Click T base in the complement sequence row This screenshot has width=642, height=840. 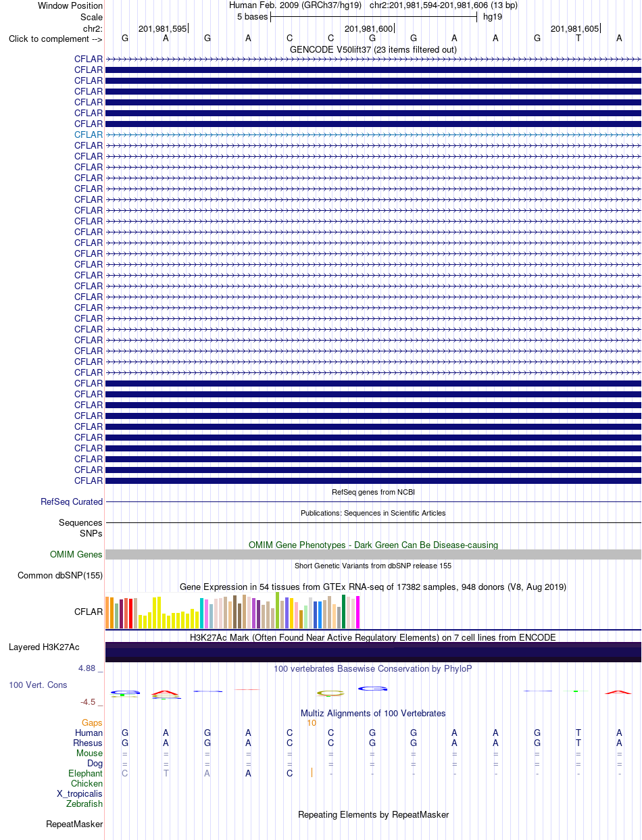(x=578, y=38)
